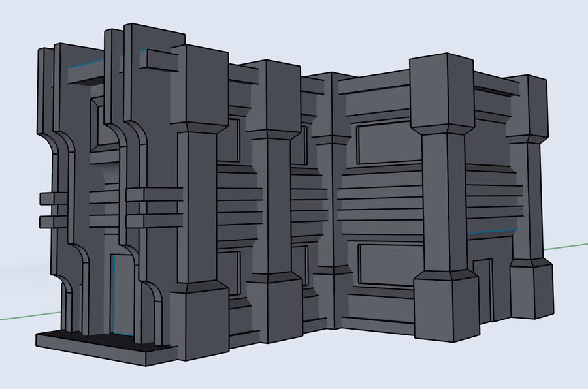The image size is (588, 389).
Task: Select the upper recessed rectangular panel on right wall
Action: point(389,144)
